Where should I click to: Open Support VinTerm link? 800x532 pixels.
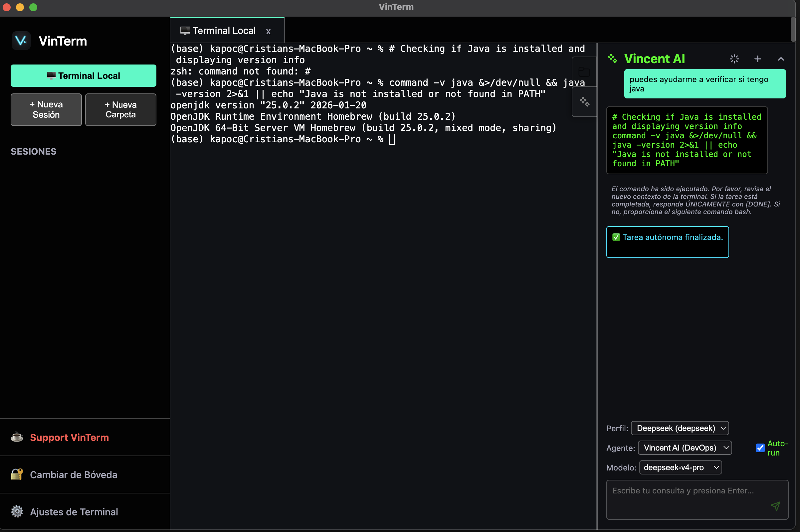pos(69,437)
